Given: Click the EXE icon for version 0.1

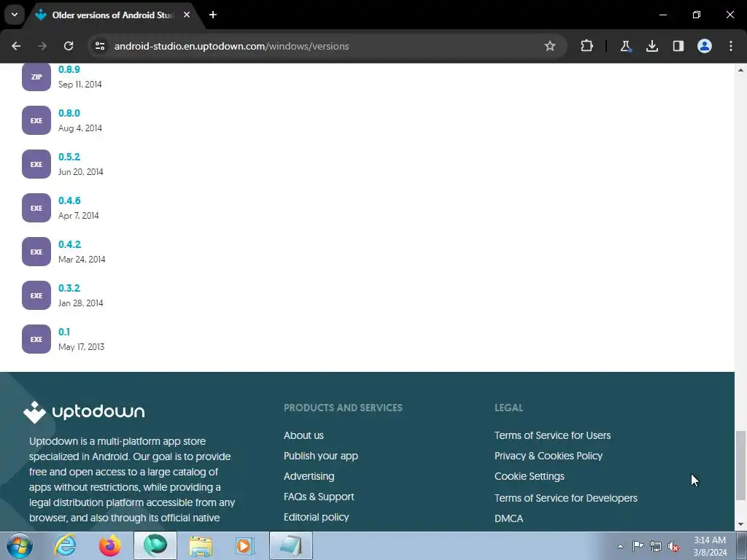Looking at the screenshot, I should 36,339.
